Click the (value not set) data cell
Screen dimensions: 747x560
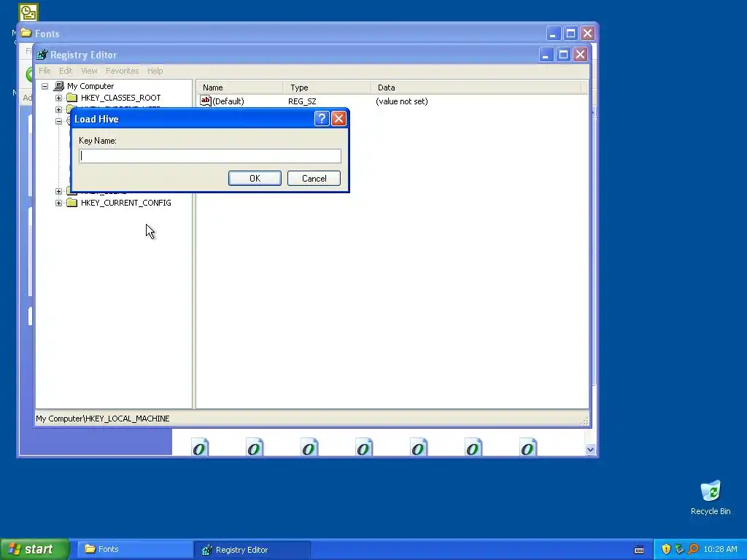pyautogui.click(x=402, y=101)
